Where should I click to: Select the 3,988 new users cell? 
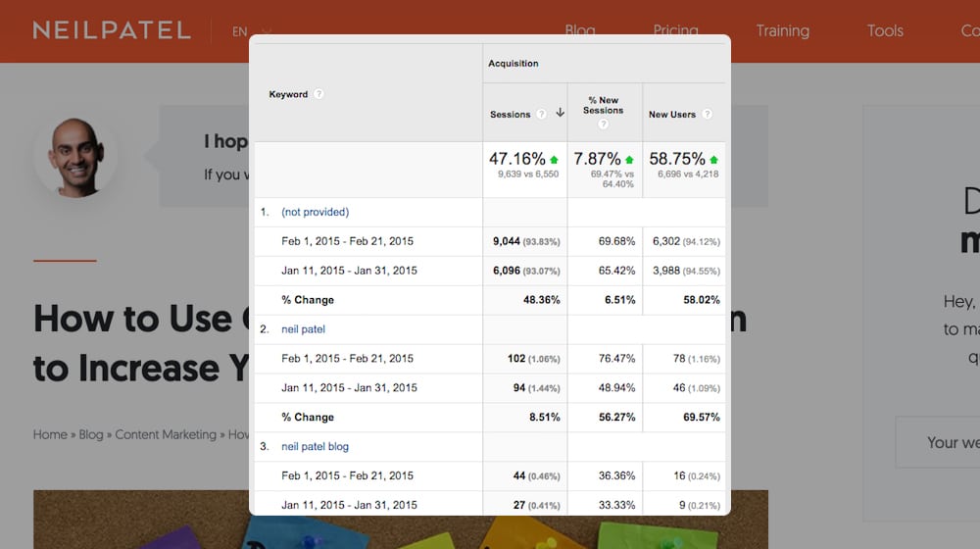coord(684,271)
